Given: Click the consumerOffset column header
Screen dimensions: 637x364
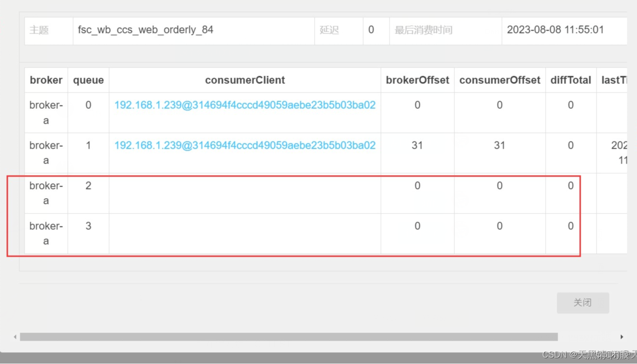Looking at the screenshot, I should (x=500, y=80).
